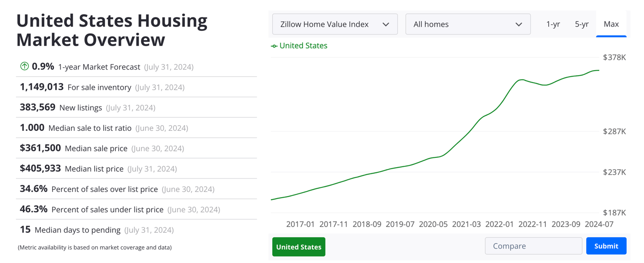Click the chevron on the All homes selector

[518, 24]
